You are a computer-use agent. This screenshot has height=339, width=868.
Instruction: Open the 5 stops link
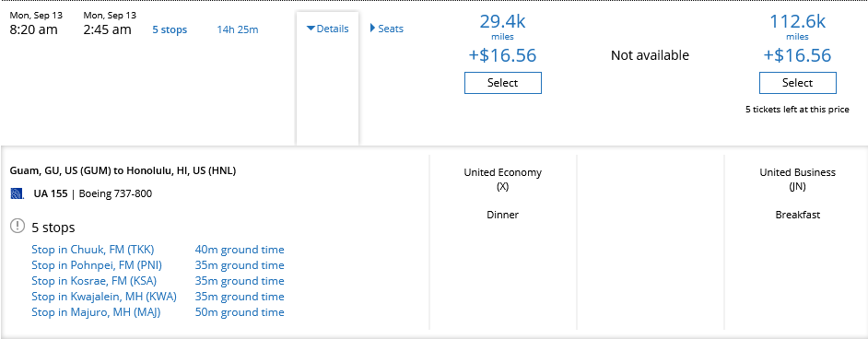tap(170, 29)
